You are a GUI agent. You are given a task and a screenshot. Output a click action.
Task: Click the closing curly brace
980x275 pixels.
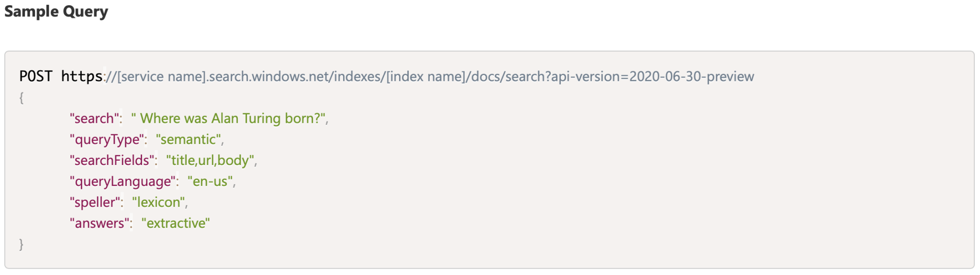(22, 244)
